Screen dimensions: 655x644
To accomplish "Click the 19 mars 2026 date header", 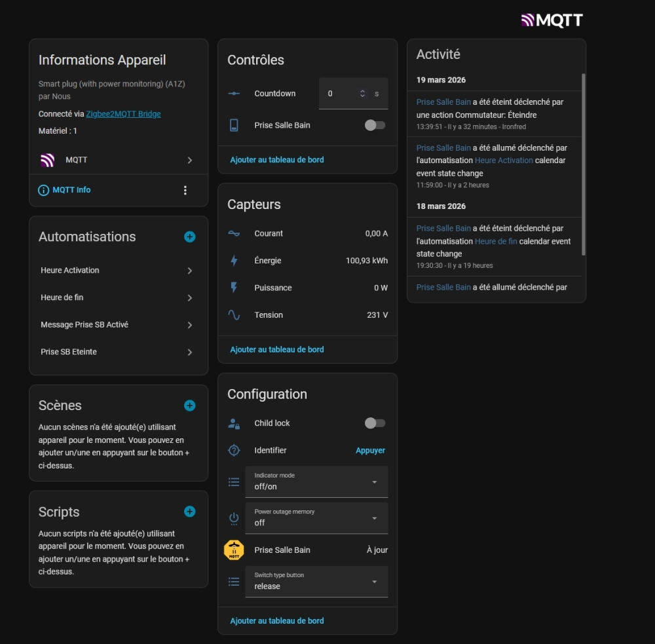I will point(441,80).
